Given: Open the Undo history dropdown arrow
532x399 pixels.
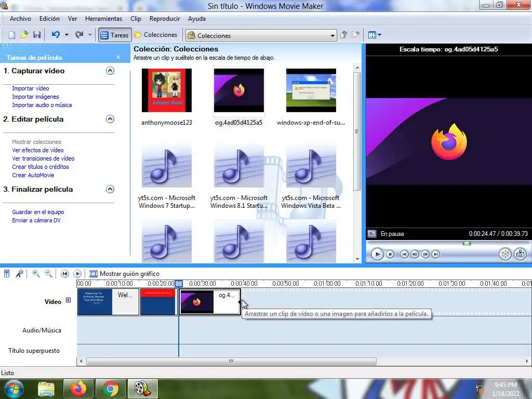Looking at the screenshot, I should click(66, 35).
